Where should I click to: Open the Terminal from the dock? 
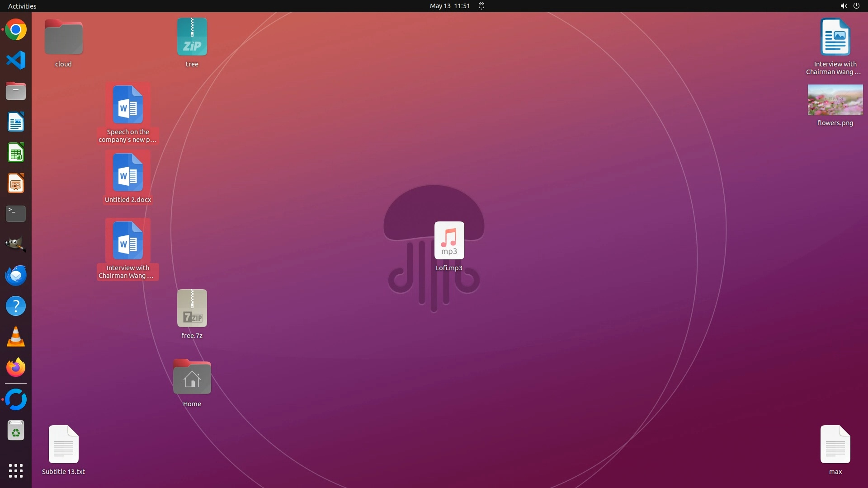16,214
